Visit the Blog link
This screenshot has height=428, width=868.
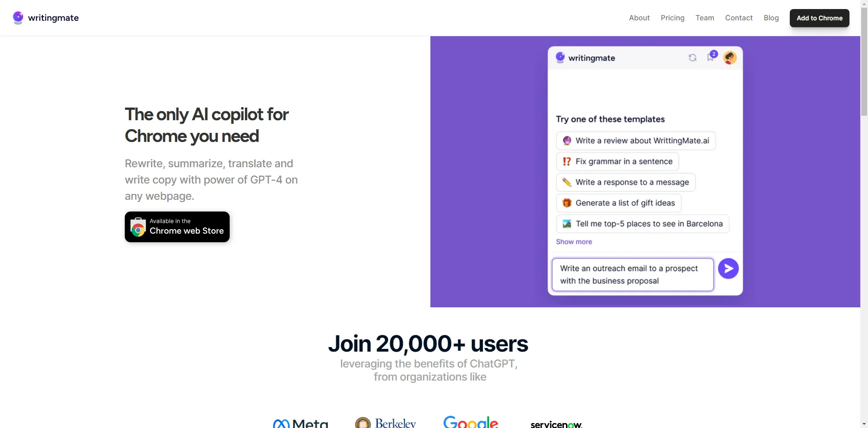tap(771, 18)
